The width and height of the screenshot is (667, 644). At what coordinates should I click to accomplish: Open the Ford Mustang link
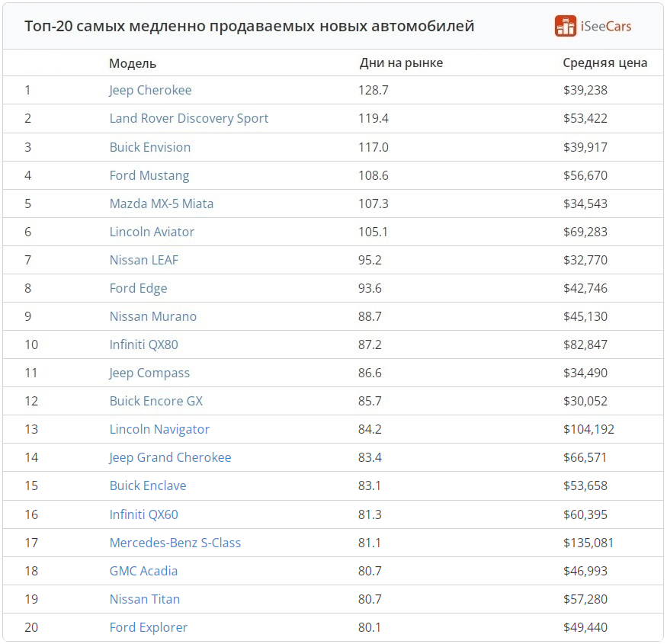pos(149,175)
